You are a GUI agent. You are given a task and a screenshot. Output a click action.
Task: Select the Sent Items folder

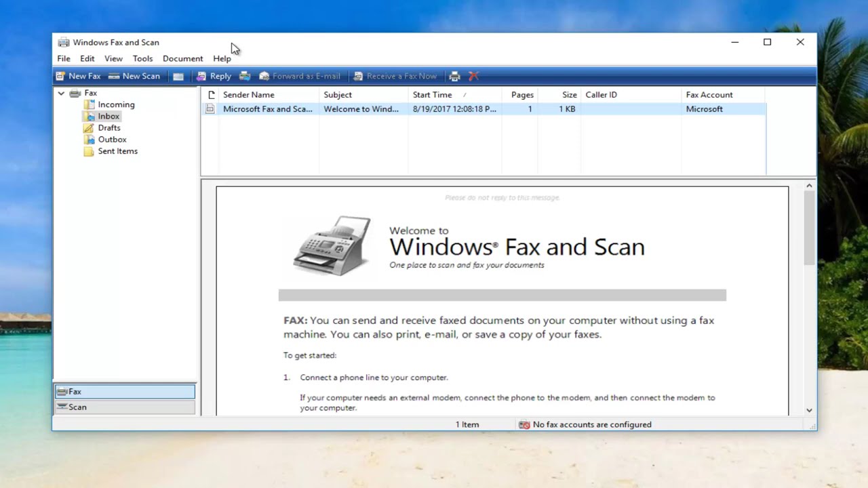pos(117,150)
